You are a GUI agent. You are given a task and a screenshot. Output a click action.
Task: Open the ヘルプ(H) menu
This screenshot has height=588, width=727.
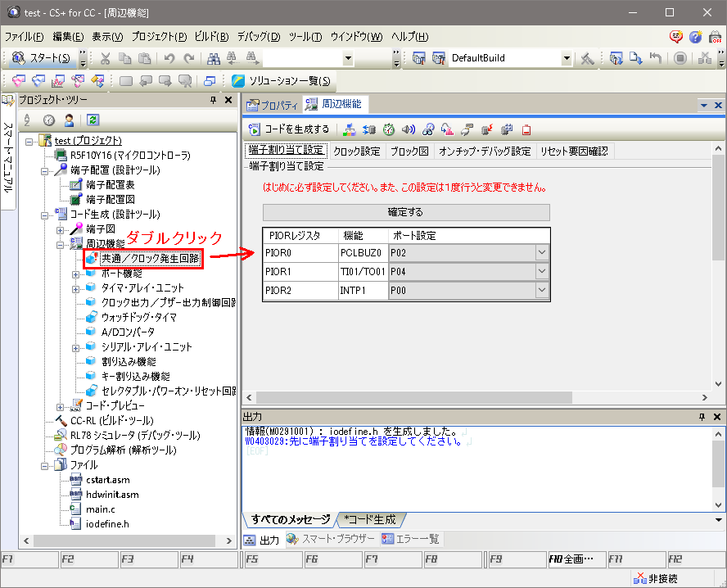[x=409, y=37]
